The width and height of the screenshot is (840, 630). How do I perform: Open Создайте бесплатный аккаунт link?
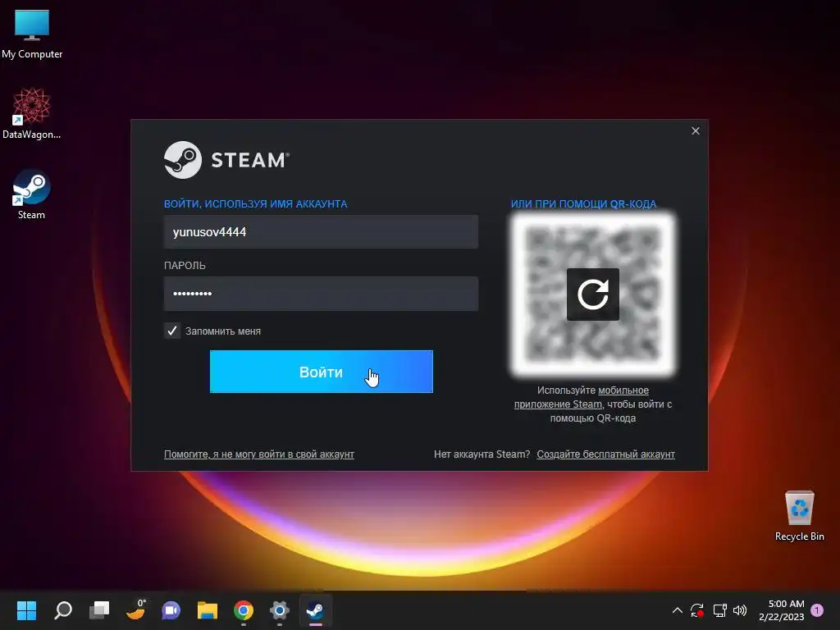(606, 454)
